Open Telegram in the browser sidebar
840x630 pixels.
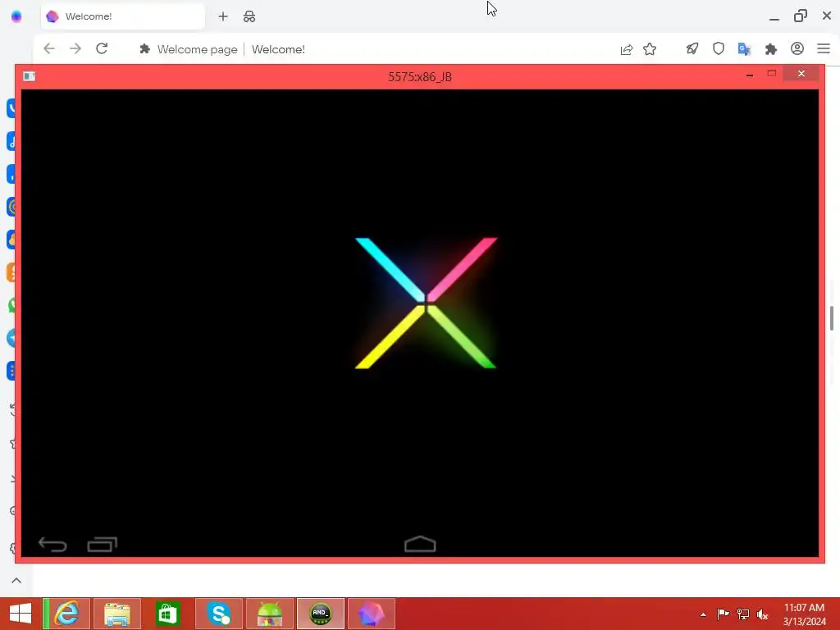tap(11, 338)
